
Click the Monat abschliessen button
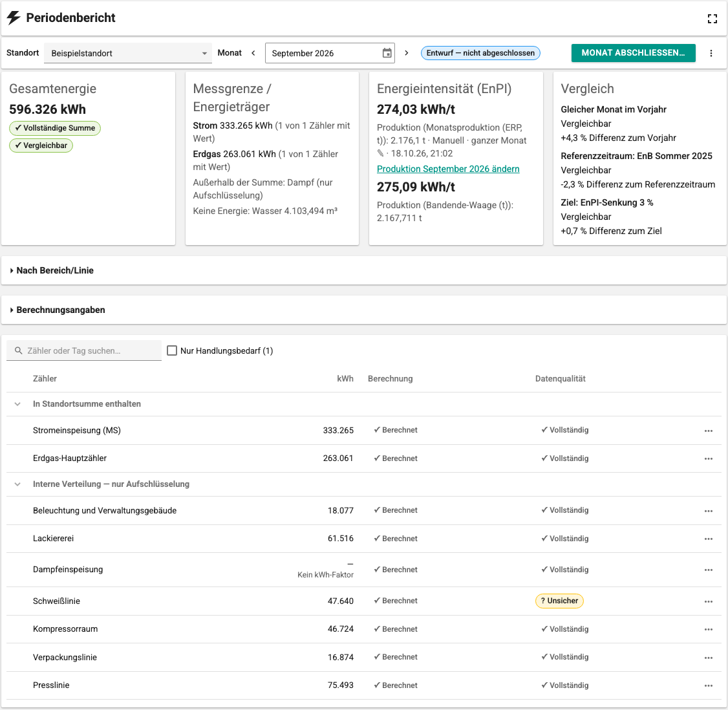pos(634,53)
